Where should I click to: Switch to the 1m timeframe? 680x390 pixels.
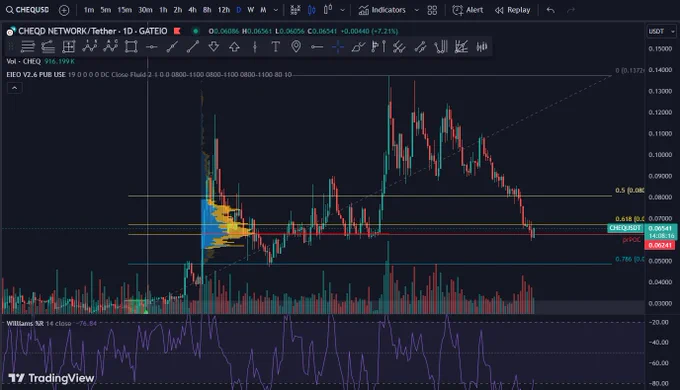tap(89, 10)
